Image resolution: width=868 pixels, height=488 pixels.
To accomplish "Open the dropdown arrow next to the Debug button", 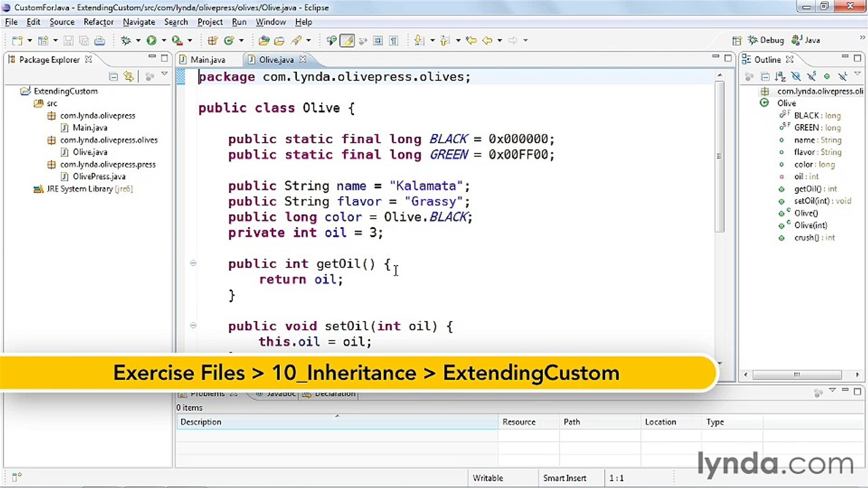I will [138, 41].
